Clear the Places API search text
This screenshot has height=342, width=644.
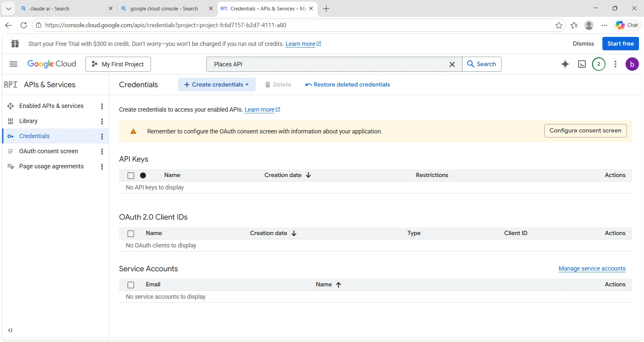[x=452, y=64]
